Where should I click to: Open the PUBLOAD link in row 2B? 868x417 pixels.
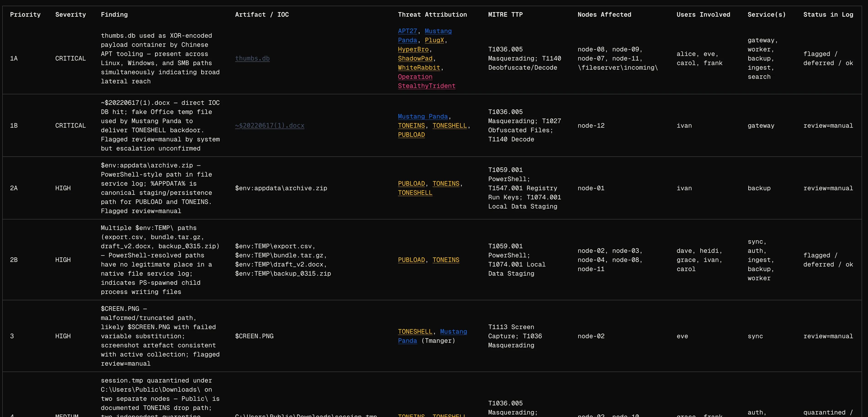[411, 260]
